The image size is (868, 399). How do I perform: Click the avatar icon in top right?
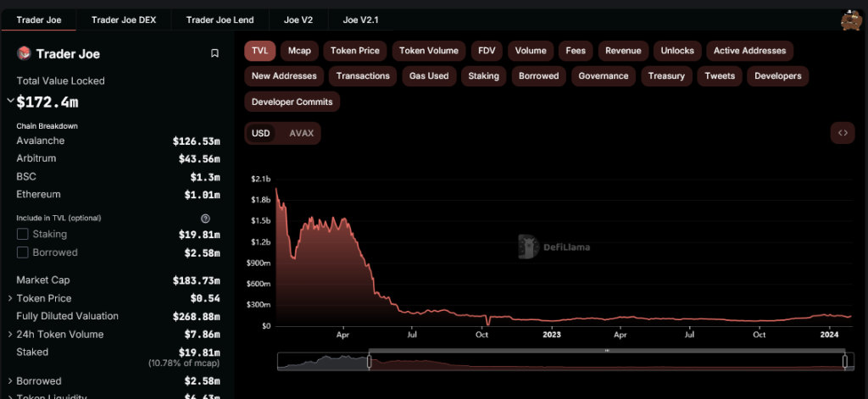point(849,19)
